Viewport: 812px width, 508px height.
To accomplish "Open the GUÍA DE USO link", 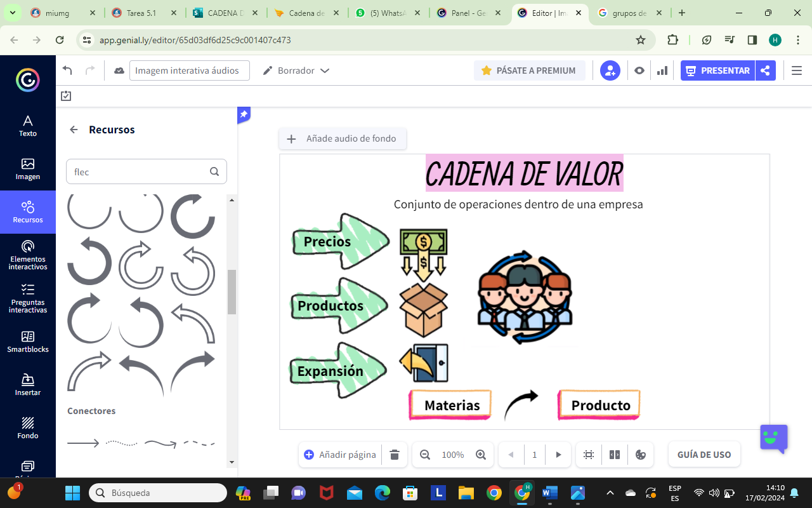I will (x=704, y=454).
